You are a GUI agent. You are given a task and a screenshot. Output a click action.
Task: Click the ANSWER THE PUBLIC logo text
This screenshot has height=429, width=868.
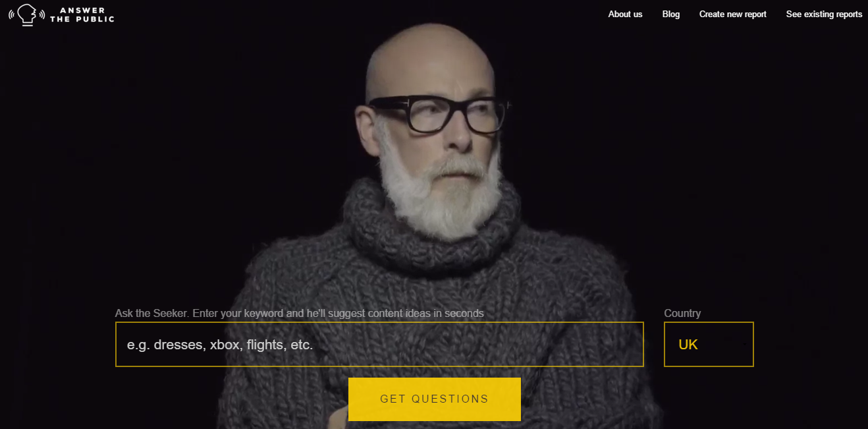click(82, 14)
